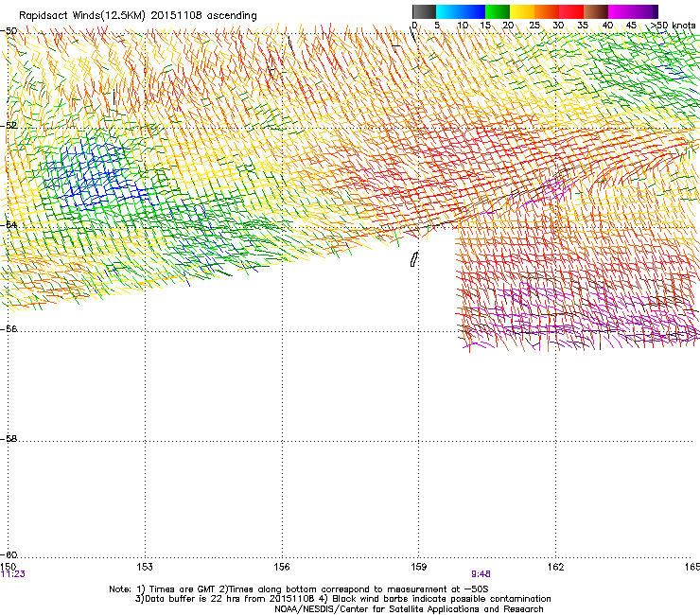700x615 pixels.
Task: Click the 9:48 pass time label
Action: point(481,574)
